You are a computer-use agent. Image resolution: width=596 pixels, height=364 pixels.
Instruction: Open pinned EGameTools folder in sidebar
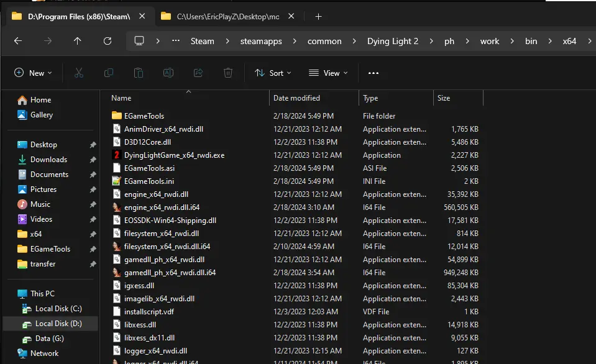click(50, 249)
